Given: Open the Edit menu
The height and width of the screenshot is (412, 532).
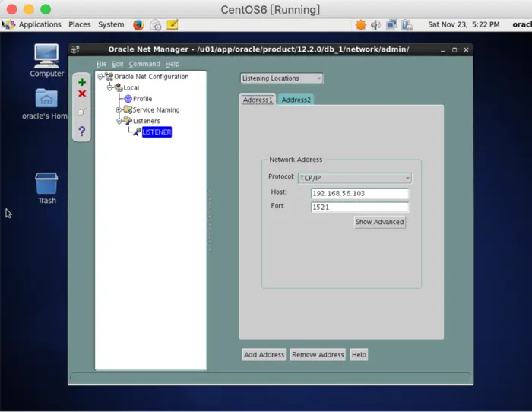Looking at the screenshot, I should (118, 64).
